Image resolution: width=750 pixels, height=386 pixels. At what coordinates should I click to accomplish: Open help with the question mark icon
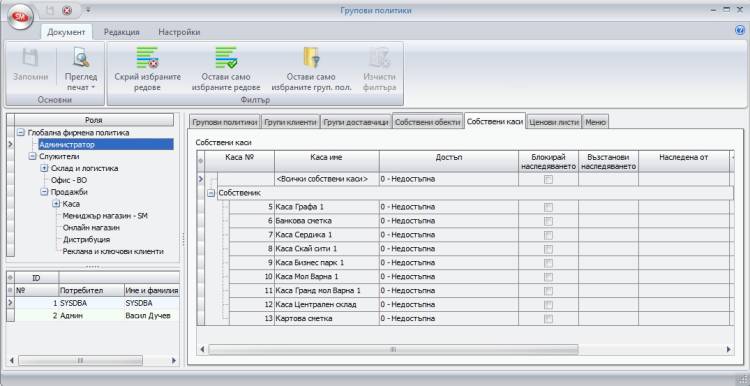[739, 31]
